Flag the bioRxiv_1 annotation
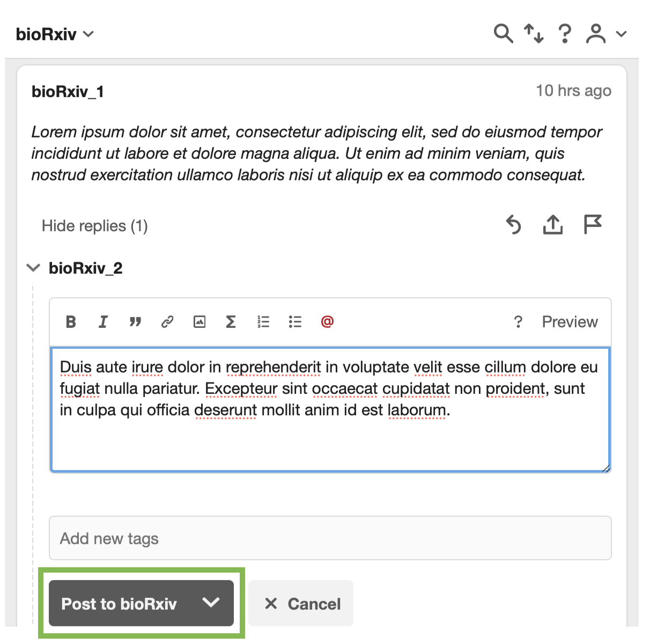The image size is (650, 644). tap(593, 225)
